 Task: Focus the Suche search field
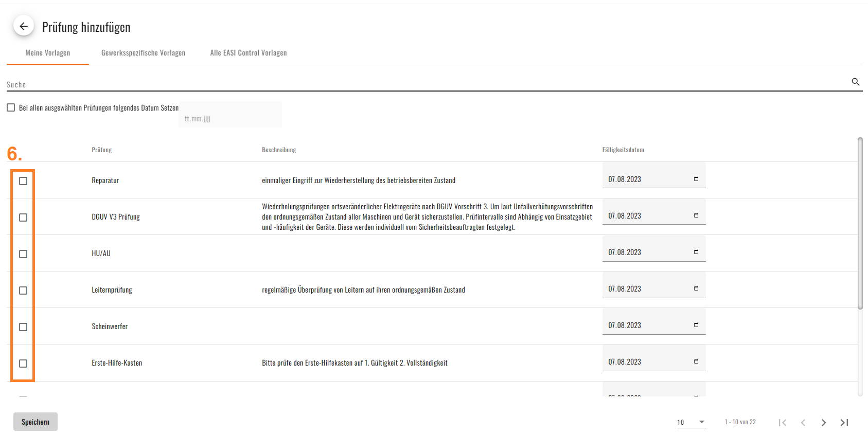click(x=427, y=84)
